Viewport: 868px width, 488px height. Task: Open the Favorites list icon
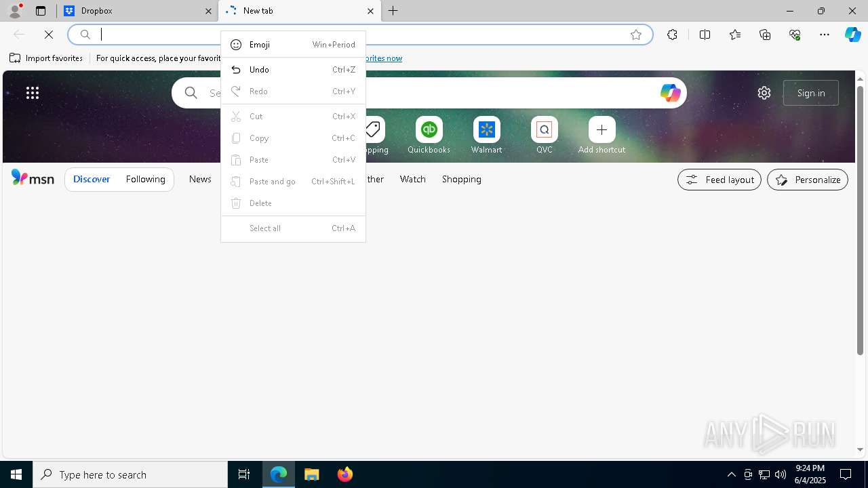[x=735, y=35]
